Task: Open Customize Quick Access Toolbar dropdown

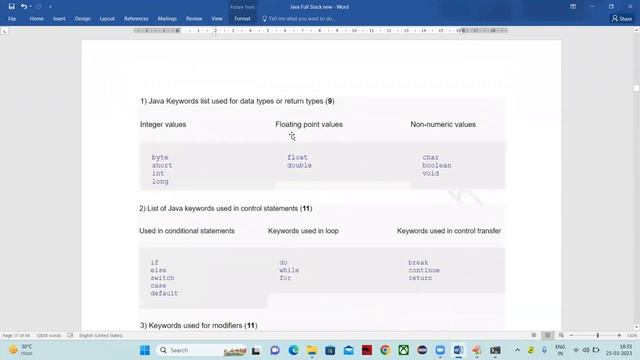Action: (x=50, y=7)
